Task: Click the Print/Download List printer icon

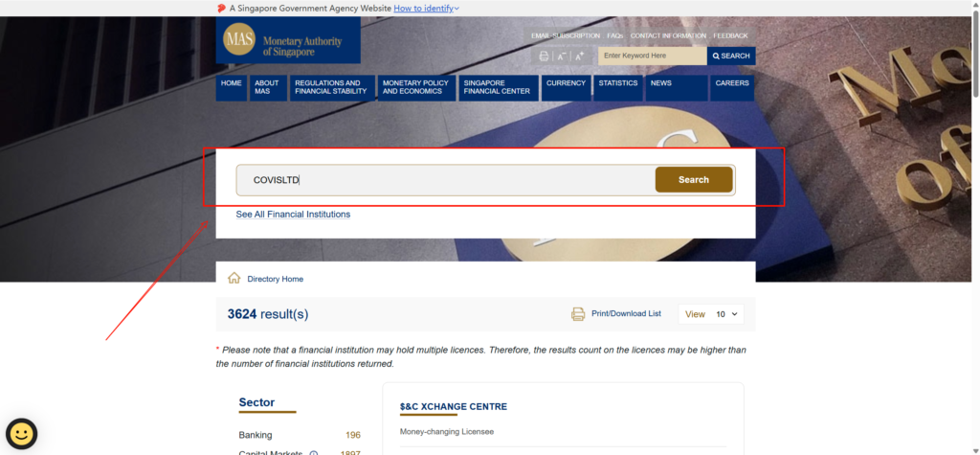Action: click(578, 314)
